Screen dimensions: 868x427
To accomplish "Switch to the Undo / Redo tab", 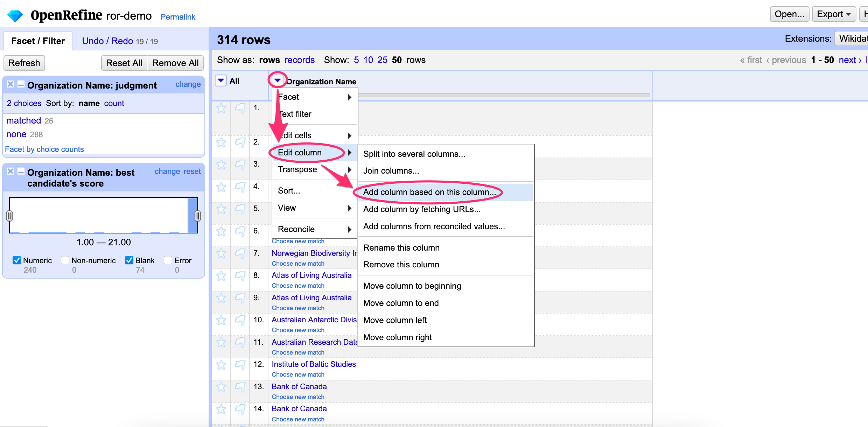I will pos(107,41).
